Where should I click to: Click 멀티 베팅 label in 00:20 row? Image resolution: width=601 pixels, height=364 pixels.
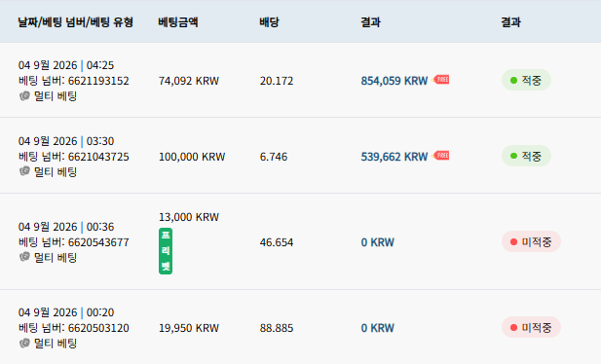pos(56,343)
